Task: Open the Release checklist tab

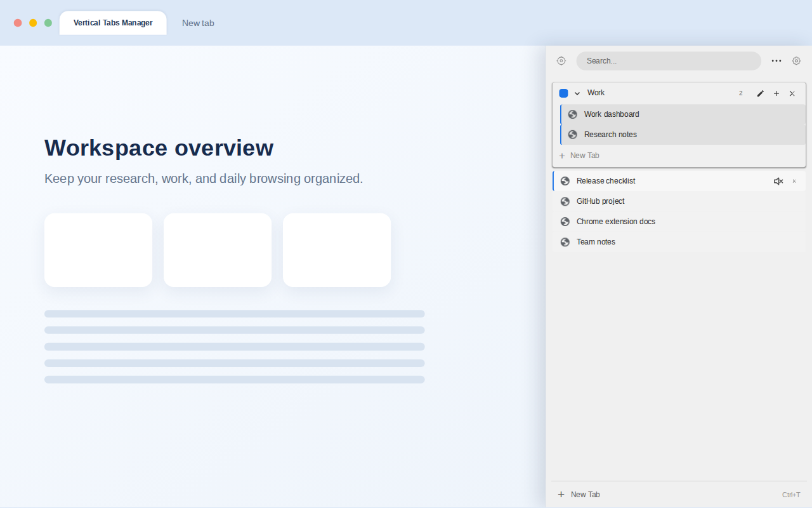Action: pos(679,181)
